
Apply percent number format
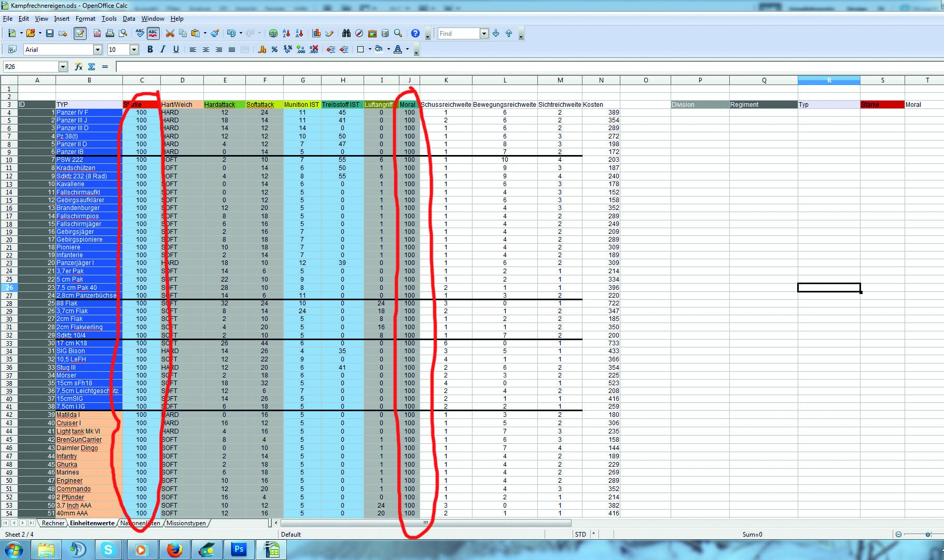274,49
